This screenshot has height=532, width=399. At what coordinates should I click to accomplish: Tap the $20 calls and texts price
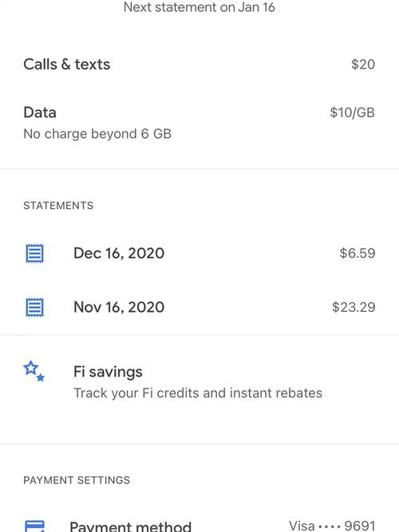click(363, 65)
